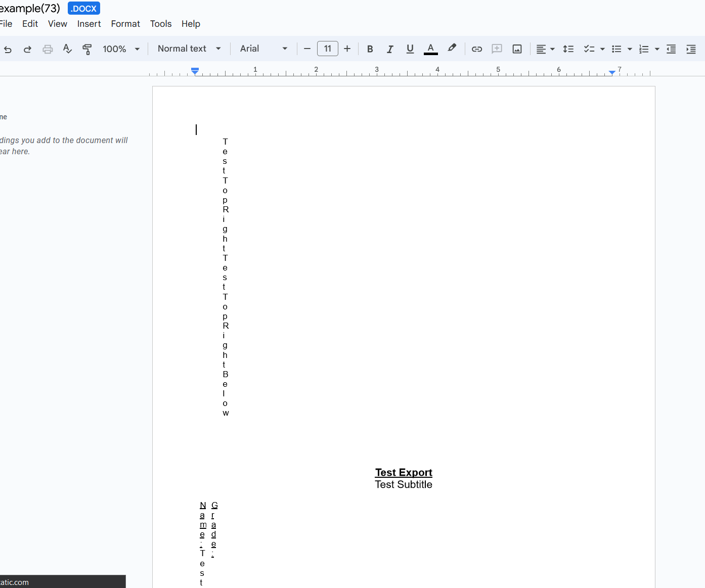Screen dimensions: 705x588
Task: Insert an image with the picture icon
Action: click(517, 49)
